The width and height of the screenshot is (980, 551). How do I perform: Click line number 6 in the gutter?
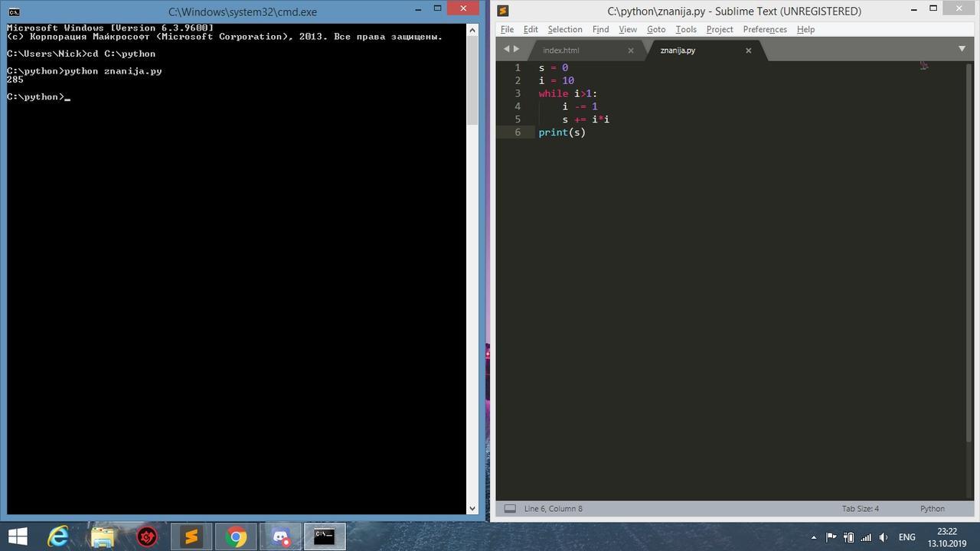(x=518, y=132)
